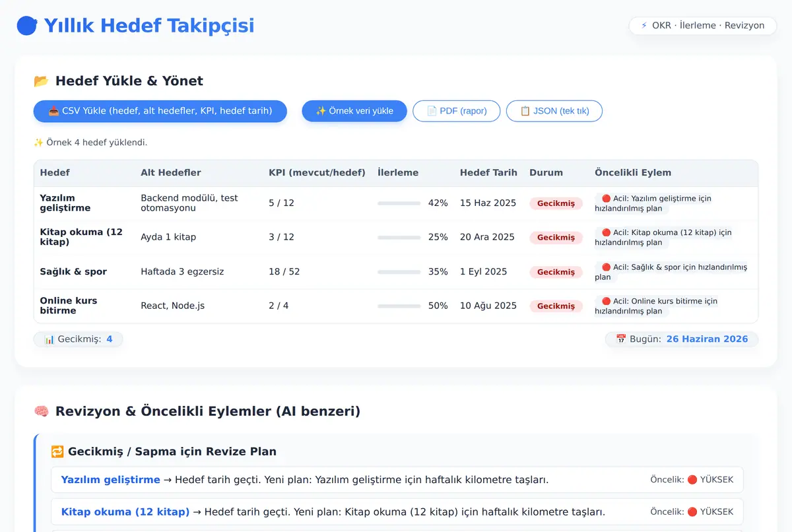Screen dimensions: 792x532
Task: Click the Gecikmiş: 4 counter chip
Action: (x=78, y=339)
